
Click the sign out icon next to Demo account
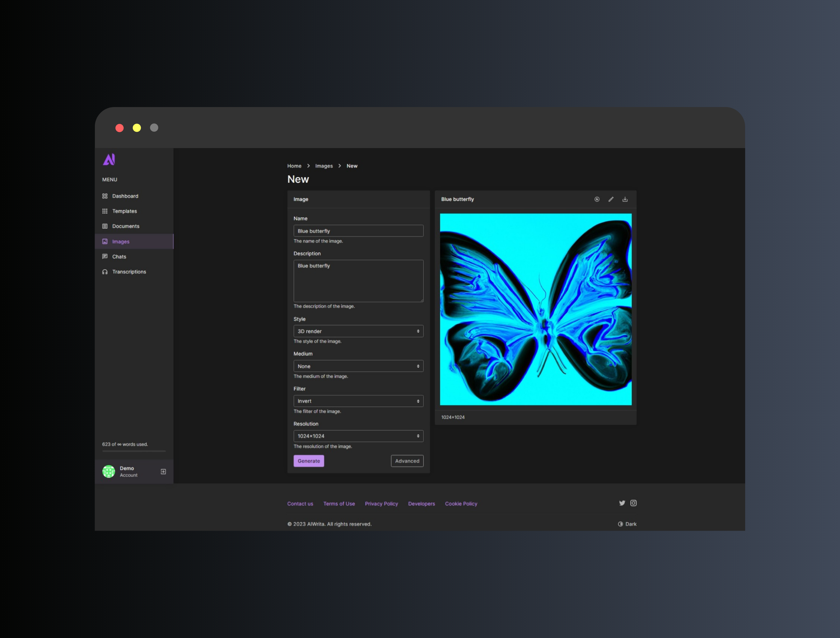tap(163, 471)
